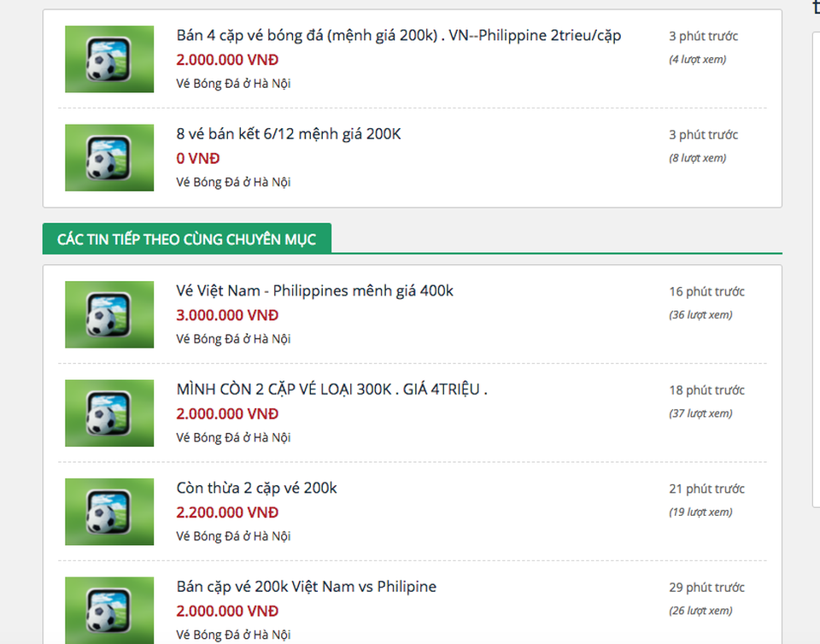Image resolution: width=820 pixels, height=644 pixels.
Task: Open '8 vé bán kết 6/12 mệnh giá 200K' listing
Action: pos(289,134)
